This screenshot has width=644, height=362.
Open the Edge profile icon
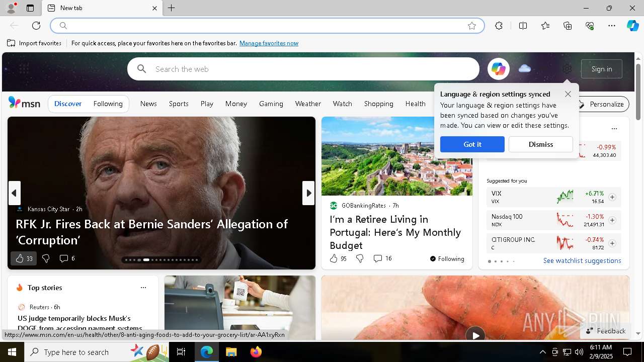coord(11,8)
